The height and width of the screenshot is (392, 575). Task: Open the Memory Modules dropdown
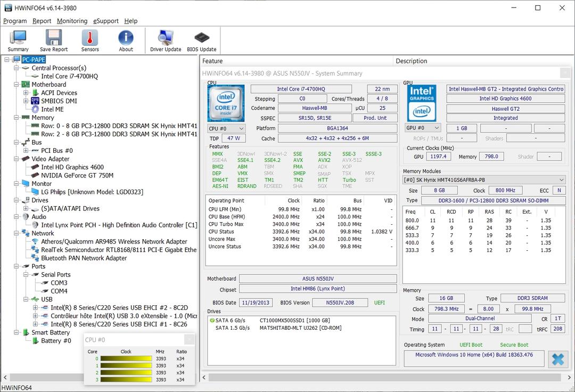(484, 180)
